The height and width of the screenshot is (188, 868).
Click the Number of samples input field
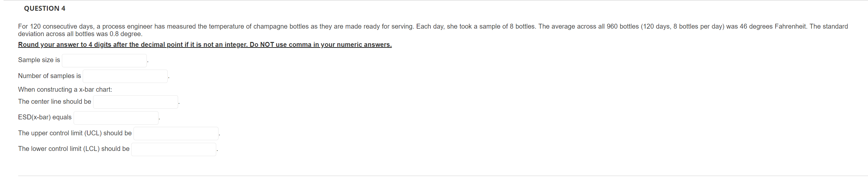click(x=125, y=76)
